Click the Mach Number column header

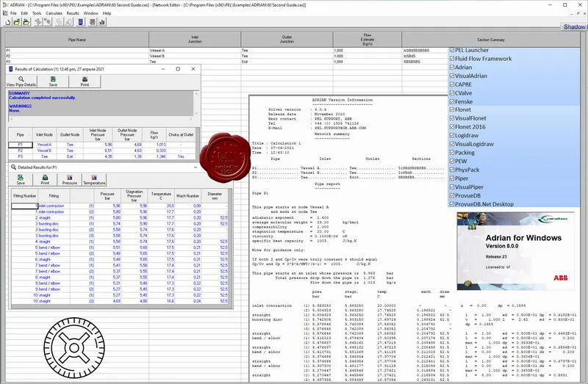[x=188, y=195]
